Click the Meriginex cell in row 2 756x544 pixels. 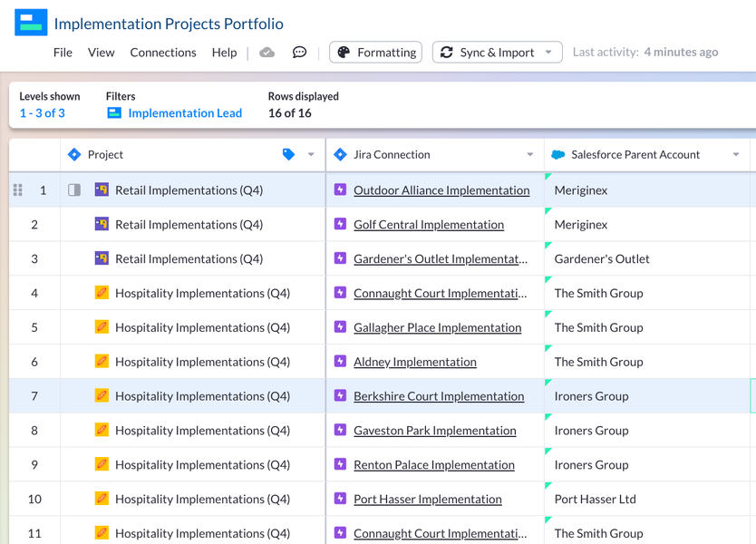pyautogui.click(x=647, y=224)
